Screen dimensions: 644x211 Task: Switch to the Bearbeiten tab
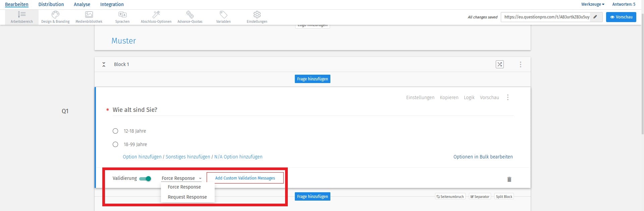tap(17, 4)
